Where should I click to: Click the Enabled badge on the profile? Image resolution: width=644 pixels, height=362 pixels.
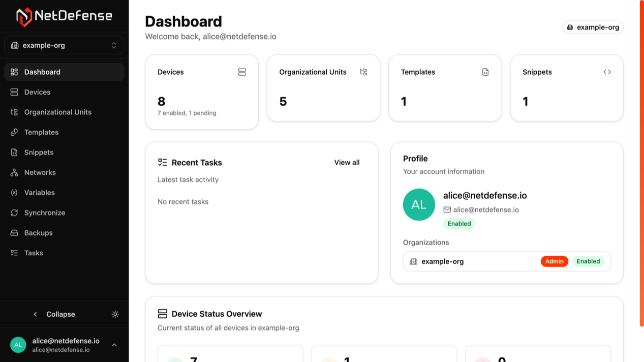[458, 224]
